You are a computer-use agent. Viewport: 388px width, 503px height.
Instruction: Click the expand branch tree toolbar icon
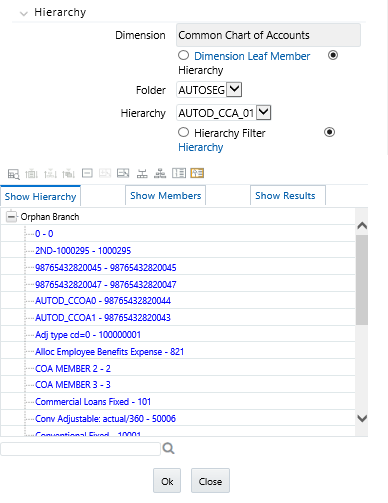142,173
